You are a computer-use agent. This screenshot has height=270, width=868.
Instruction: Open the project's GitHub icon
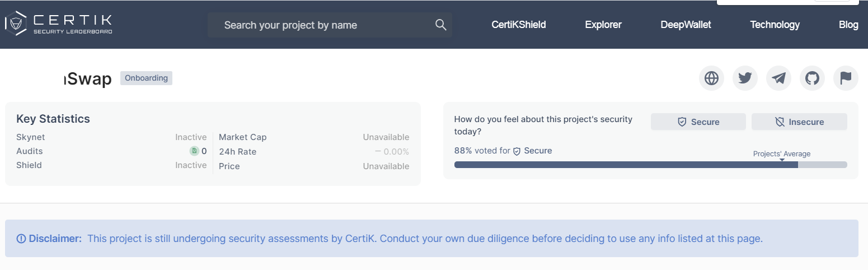pos(812,78)
